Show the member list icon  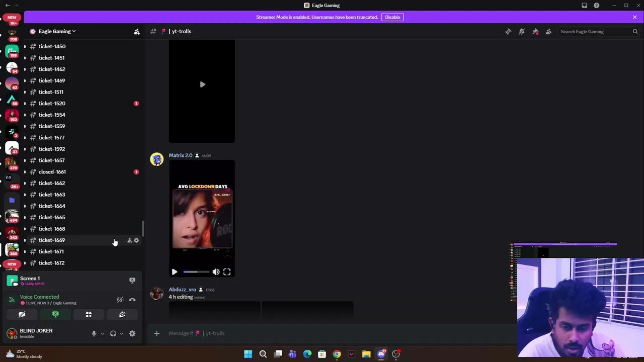click(x=548, y=32)
